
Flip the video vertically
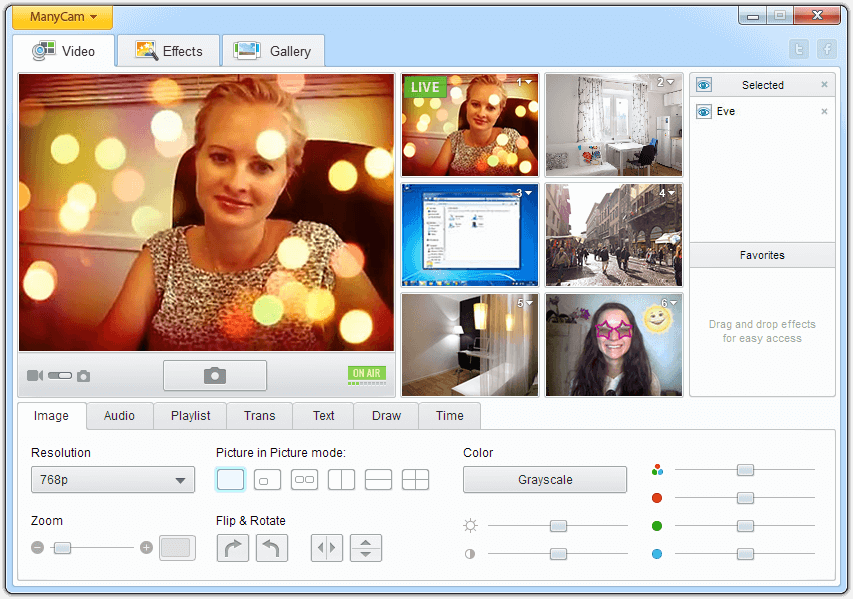coord(365,547)
